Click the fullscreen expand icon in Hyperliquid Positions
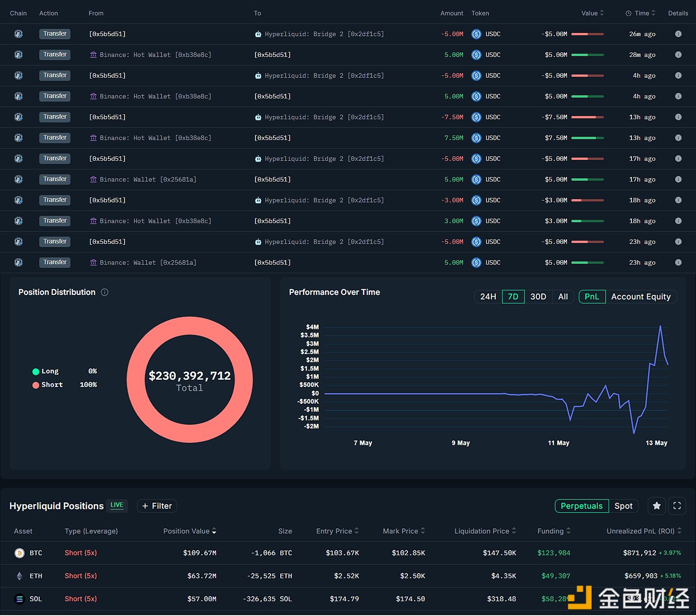This screenshot has height=616, width=696. (x=677, y=506)
